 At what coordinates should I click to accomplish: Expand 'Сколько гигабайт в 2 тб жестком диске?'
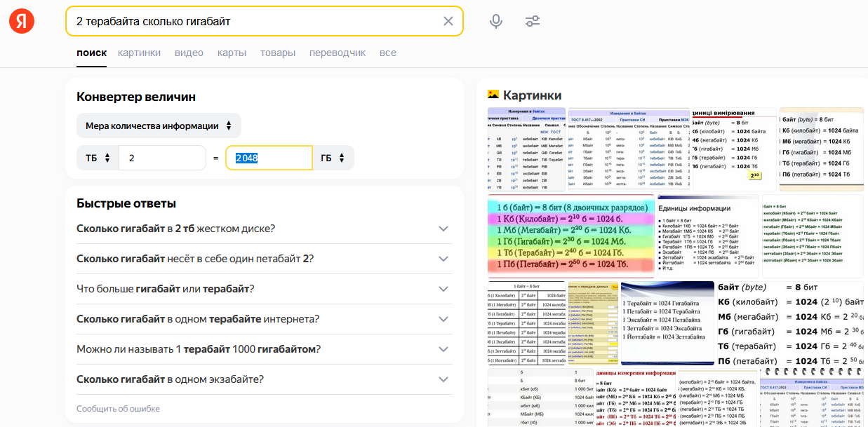pos(443,229)
